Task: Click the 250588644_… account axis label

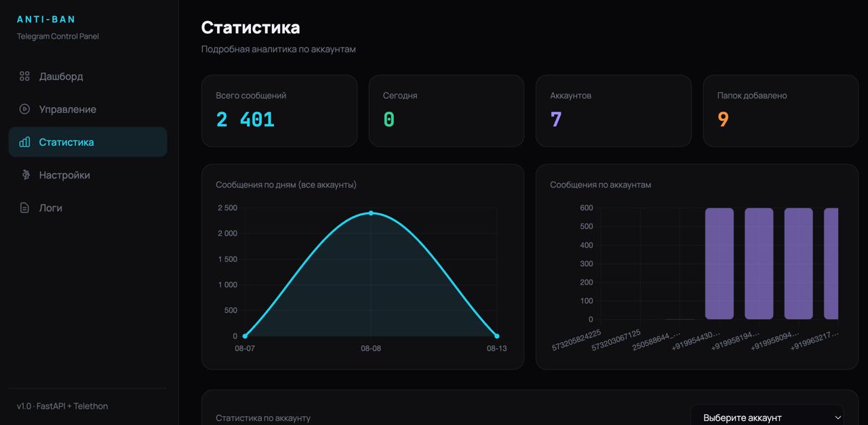Action: [656, 339]
